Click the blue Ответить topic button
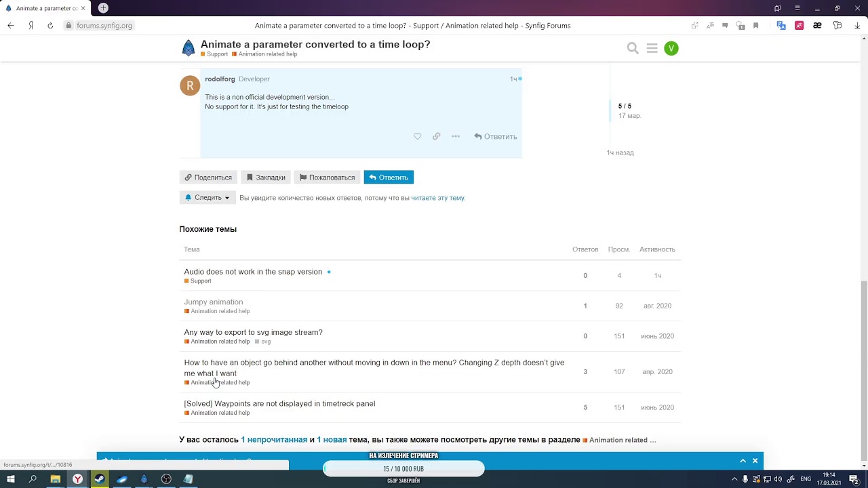 [x=389, y=177]
